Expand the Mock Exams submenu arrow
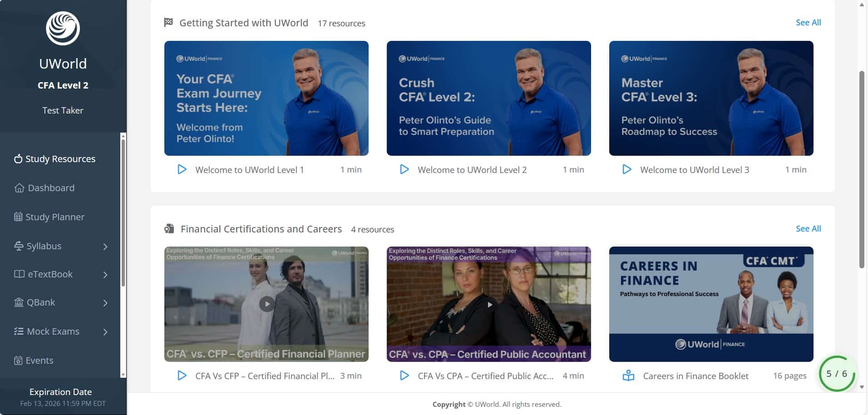The width and height of the screenshot is (868, 415). pyautogui.click(x=105, y=332)
